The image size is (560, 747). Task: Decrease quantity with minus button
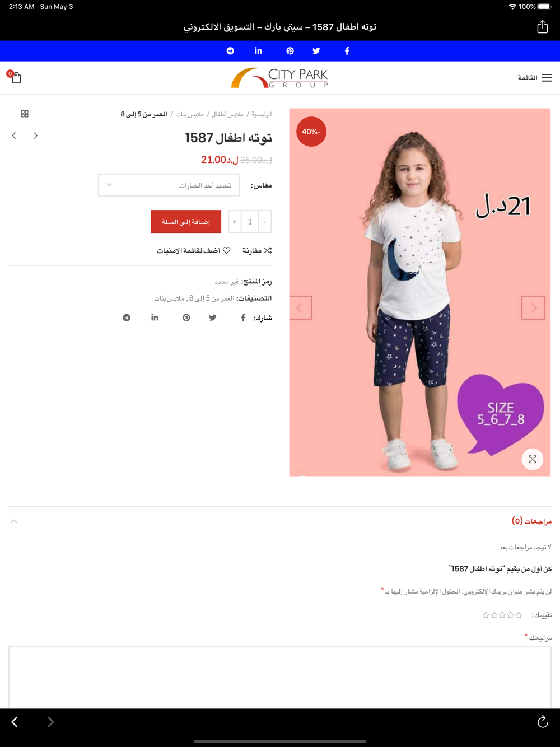point(265,222)
